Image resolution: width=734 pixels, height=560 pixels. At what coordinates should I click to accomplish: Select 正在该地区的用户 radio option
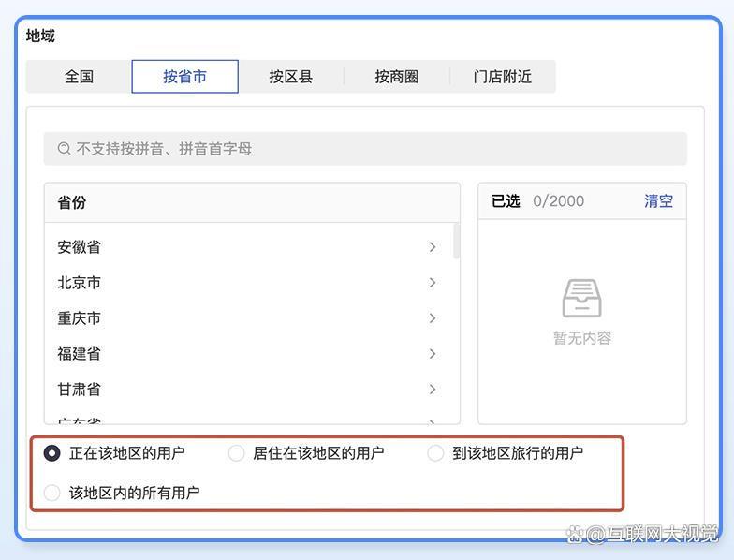tap(52, 453)
